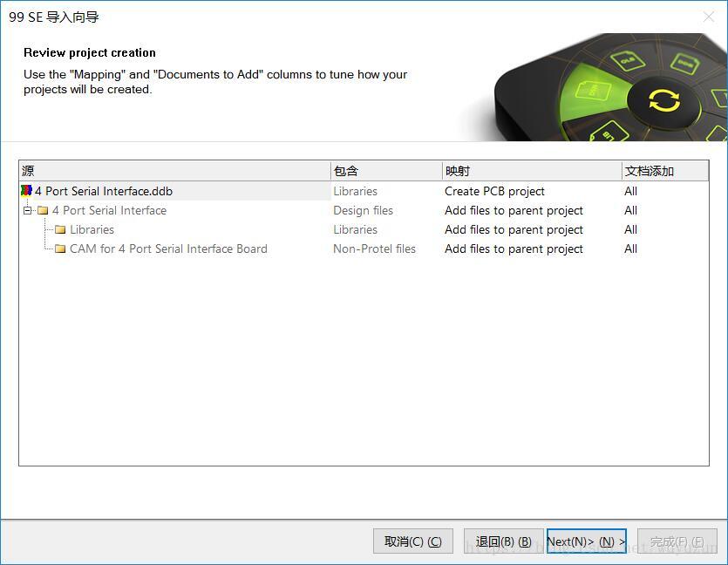Select the Libraries tree row

point(364,229)
